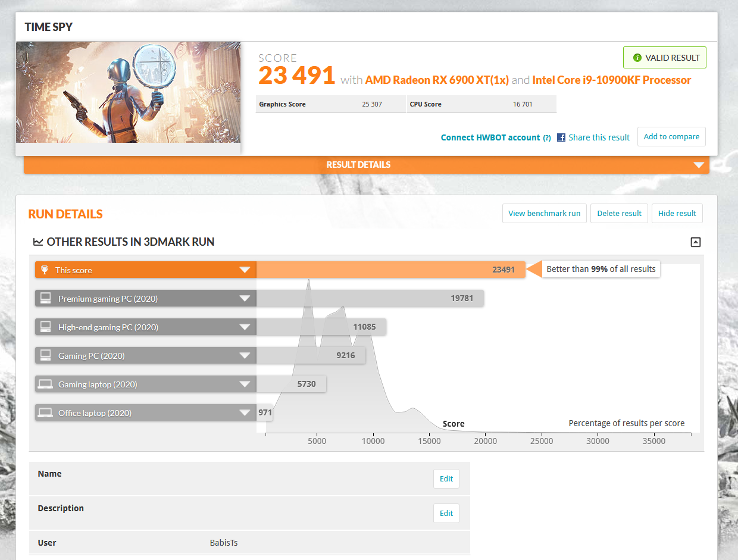Screen dimensions: 738x560
Task: Expand the Result Details orange bar arrow
Action: pos(699,165)
